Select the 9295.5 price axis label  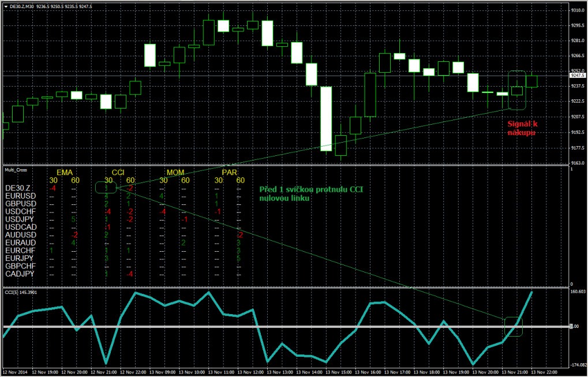pos(578,25)
